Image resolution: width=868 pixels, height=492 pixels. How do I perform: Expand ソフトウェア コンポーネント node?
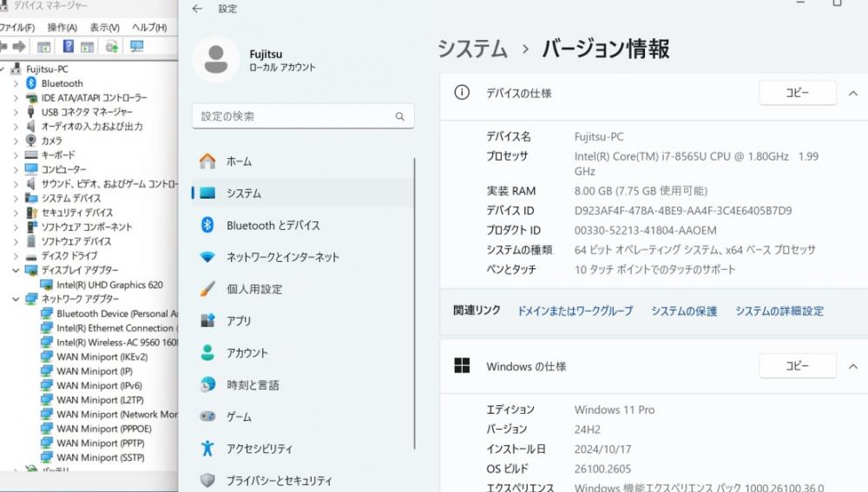pyautogui.click(x=16, y=226)
